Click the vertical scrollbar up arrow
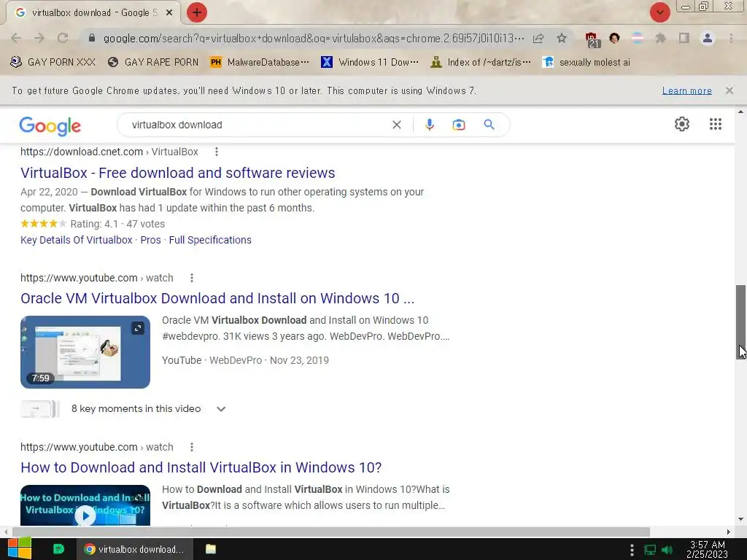 pyautogui.click(x=740, y=112)
